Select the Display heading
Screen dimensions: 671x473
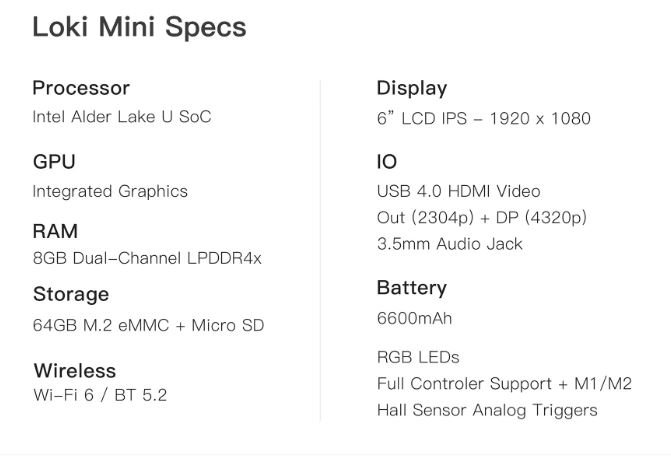pyautogui.click(x=412, y=88)
